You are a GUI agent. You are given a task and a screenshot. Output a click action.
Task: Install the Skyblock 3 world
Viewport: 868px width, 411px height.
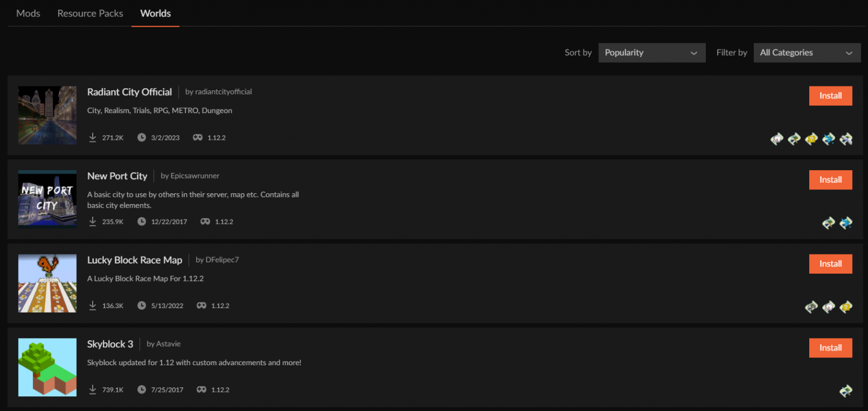point(830,348)
